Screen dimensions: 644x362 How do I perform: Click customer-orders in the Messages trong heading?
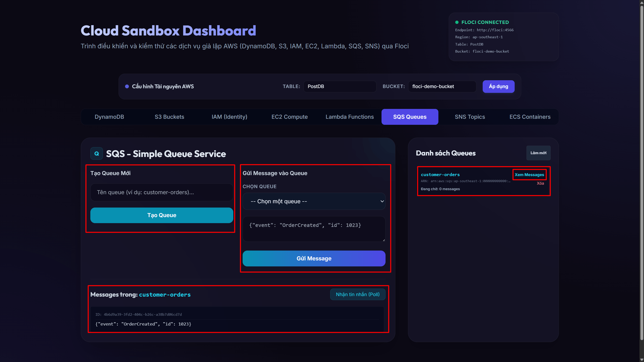click(x=165, y=295)
